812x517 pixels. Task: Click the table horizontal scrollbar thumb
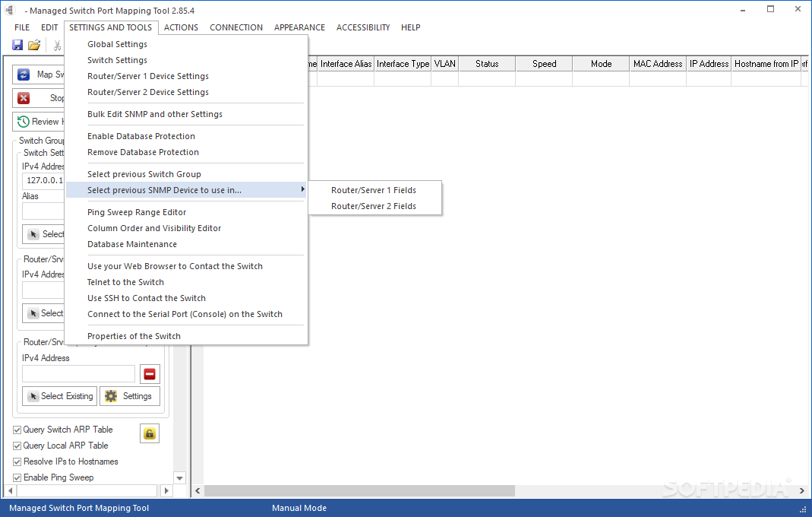[359, 490]
